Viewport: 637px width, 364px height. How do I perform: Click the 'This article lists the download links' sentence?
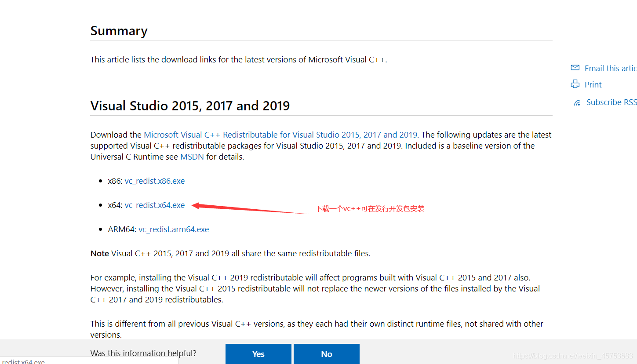[239, 59]
